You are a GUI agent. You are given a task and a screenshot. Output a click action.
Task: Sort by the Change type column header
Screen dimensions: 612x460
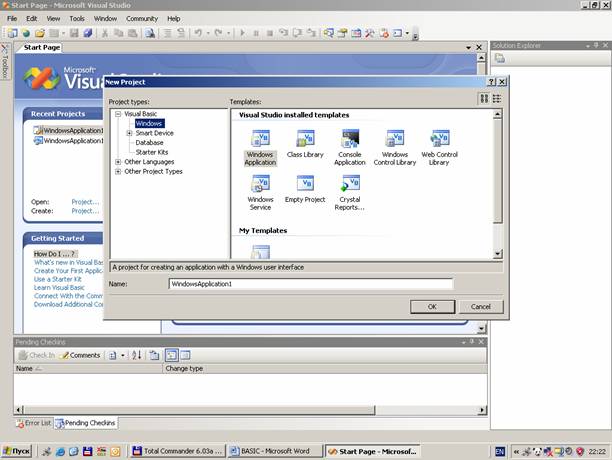click(x=325, y=368)
